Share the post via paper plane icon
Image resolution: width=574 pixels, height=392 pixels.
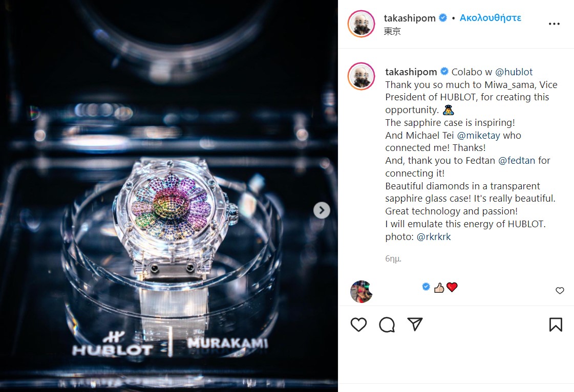(x=415, y=324)
